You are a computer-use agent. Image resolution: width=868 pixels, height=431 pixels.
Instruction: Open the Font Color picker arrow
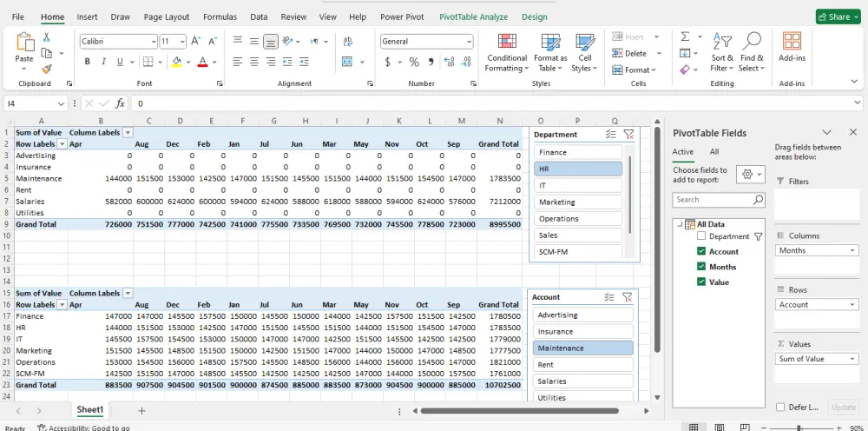(x=214, y=62)
